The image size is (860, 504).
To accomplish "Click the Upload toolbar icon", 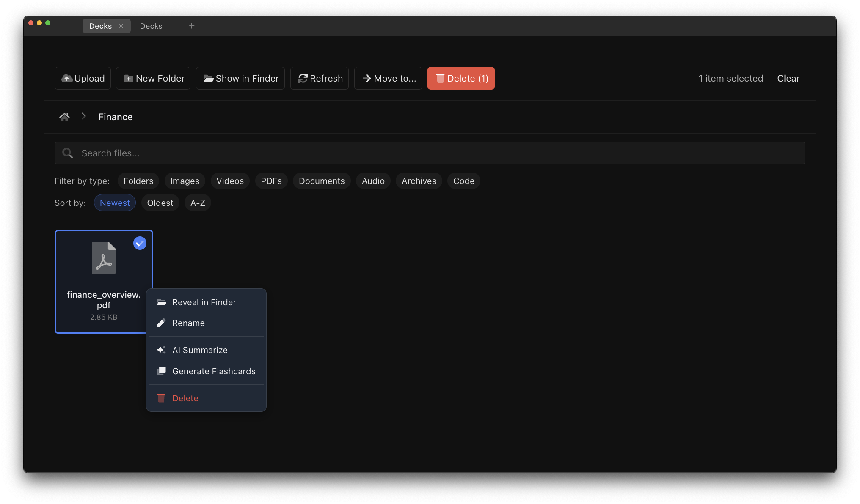I will (67, 78).
